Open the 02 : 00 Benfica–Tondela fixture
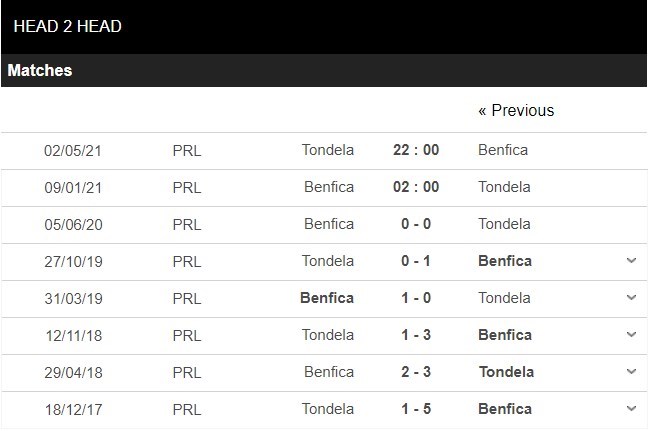The image size is (649, 431). click(416, 187)
